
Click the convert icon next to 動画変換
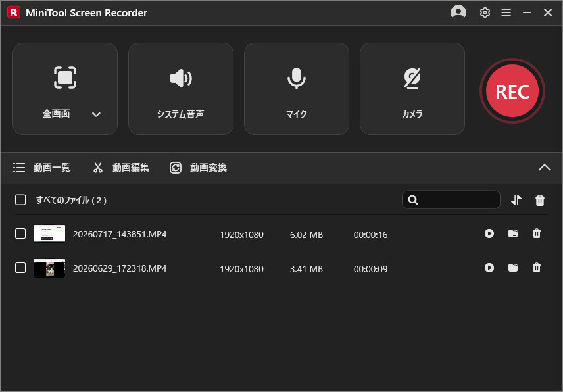[x=176, y=168]
